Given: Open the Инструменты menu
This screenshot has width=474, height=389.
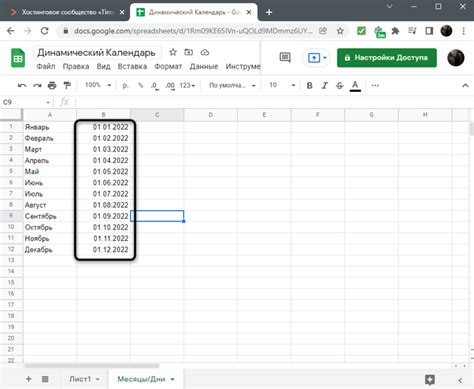Looking at the screenshot, I should (243, 66).
